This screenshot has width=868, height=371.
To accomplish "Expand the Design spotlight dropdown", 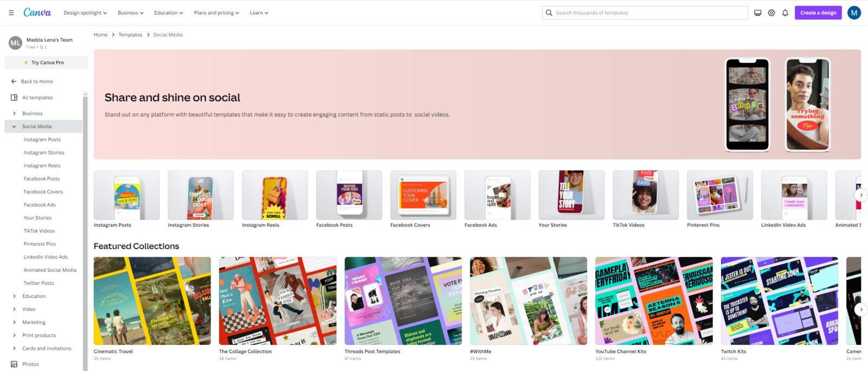I will [x=85, y=12].
